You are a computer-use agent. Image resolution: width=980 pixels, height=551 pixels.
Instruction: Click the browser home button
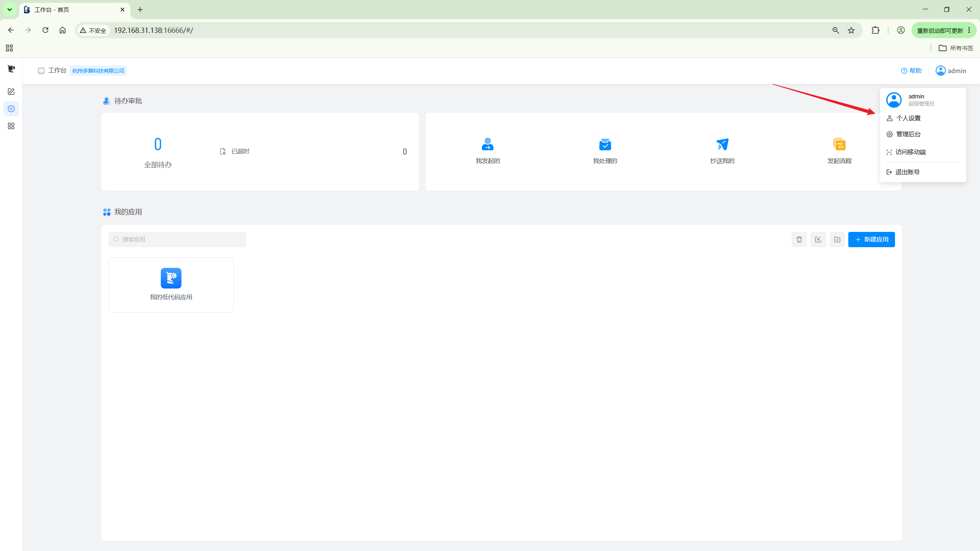point(62,30)
